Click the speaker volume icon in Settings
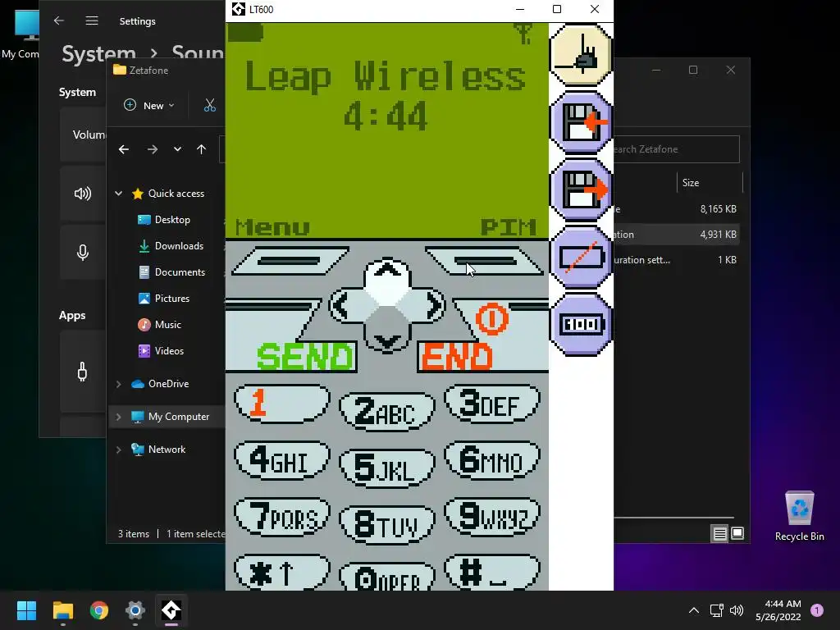The width and height of the screenshot is (840, 630). click(83, 194)
